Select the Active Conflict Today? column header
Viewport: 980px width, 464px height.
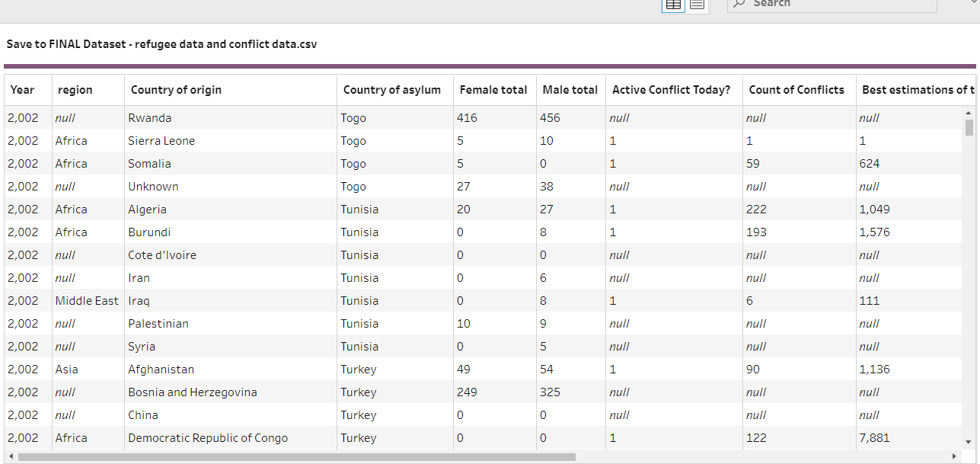[x=671, y=90]
